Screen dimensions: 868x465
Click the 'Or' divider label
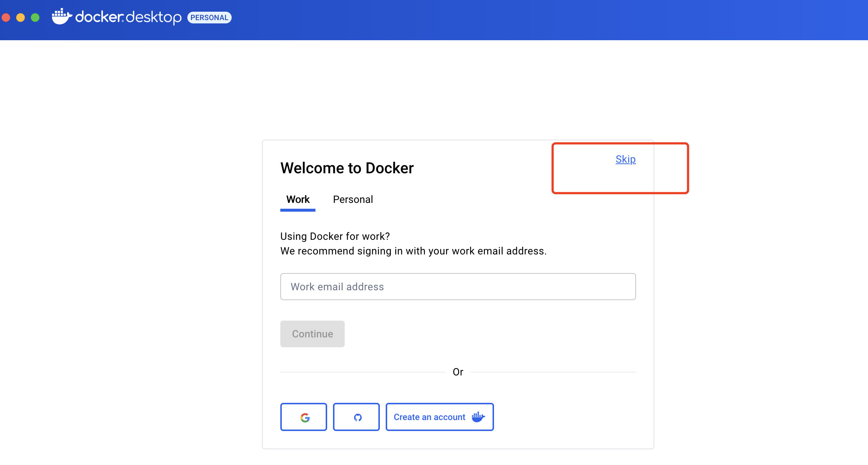pos(458,372)
